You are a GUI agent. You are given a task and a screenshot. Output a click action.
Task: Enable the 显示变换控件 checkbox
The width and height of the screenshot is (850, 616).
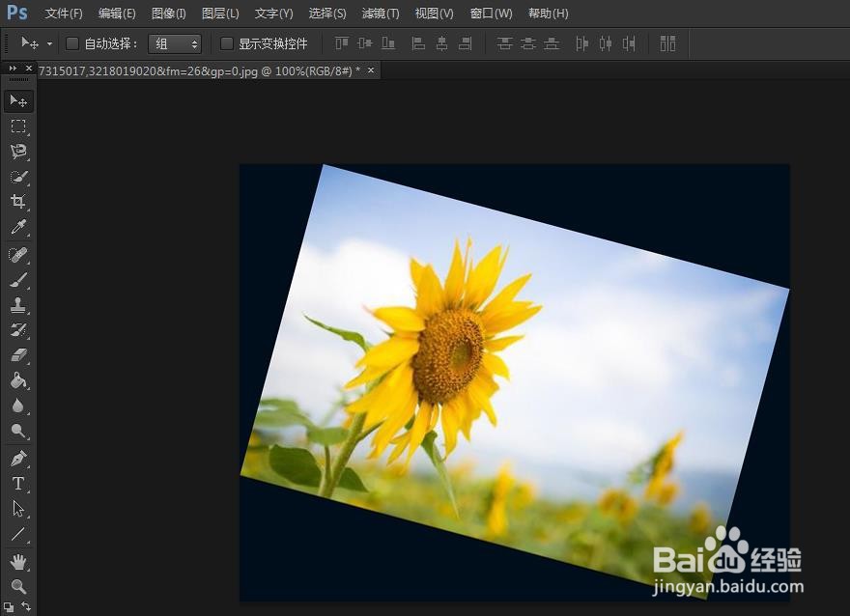227,43
